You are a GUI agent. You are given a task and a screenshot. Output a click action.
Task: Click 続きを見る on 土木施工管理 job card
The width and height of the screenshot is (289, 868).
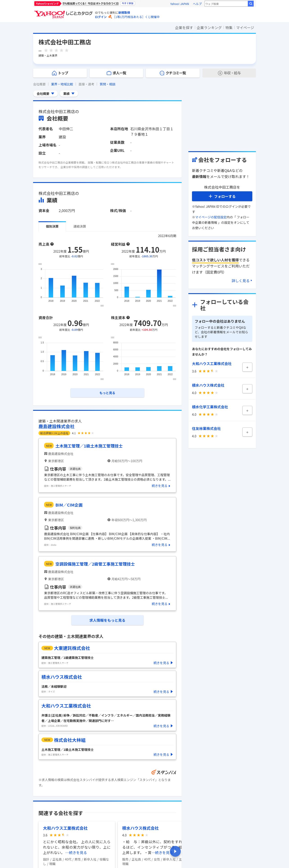(161, 486)
